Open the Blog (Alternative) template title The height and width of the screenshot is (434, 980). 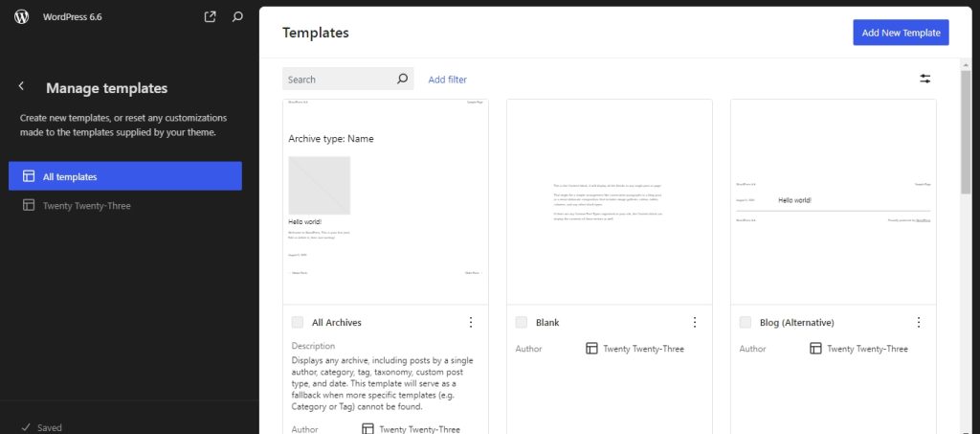click(797, 323)
